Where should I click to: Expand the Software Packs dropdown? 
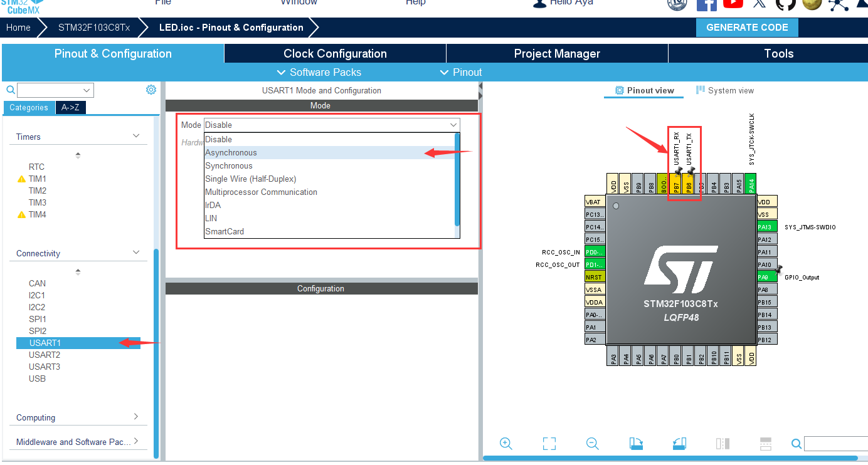[319, 72]
